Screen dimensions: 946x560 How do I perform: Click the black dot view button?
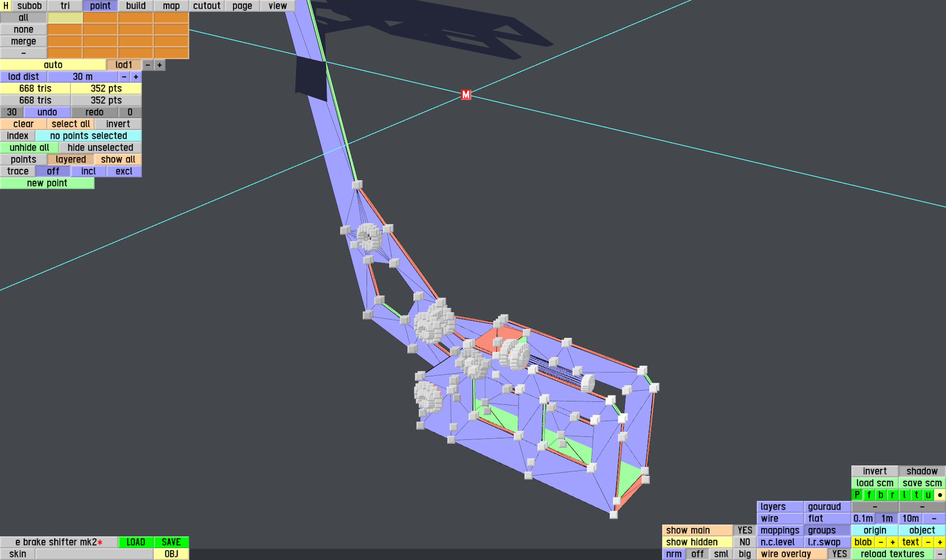(x=940, y=495)
